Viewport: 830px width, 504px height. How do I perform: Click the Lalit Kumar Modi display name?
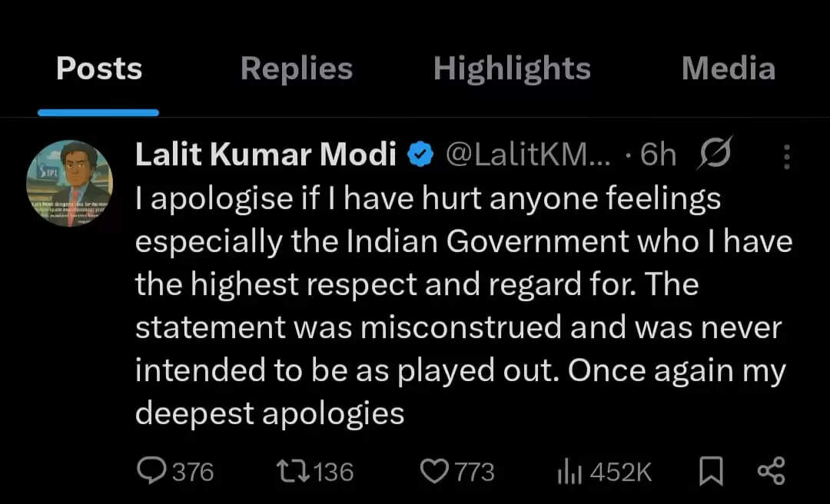point(266,155)
